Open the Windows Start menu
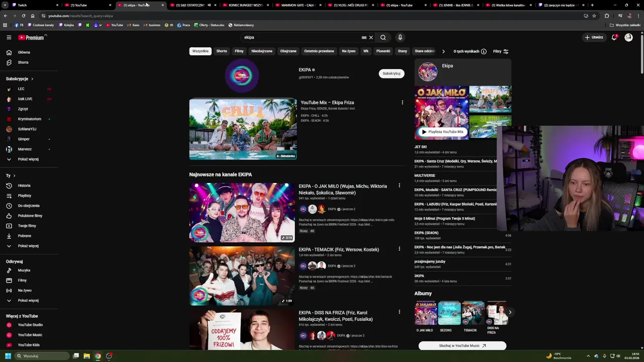The width and height of the screenshot is (644, 362). (9, 356)
